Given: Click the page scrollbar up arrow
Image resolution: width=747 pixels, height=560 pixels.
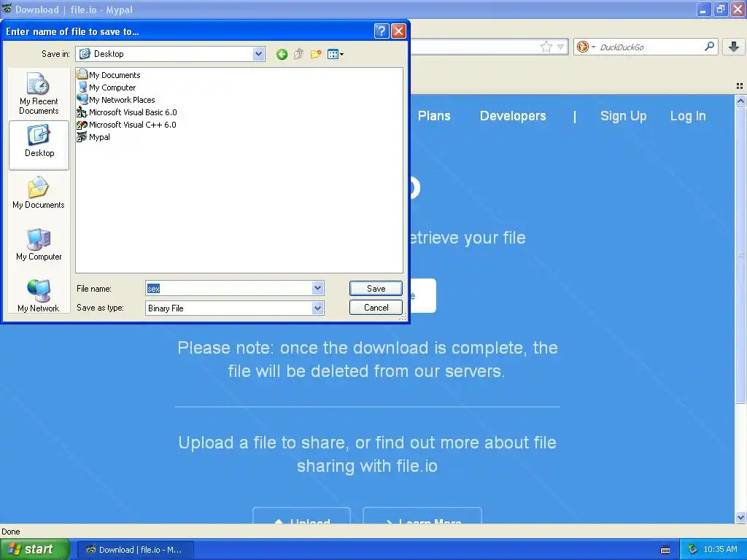Looking at the screenshot, I should tap(740, 101).
